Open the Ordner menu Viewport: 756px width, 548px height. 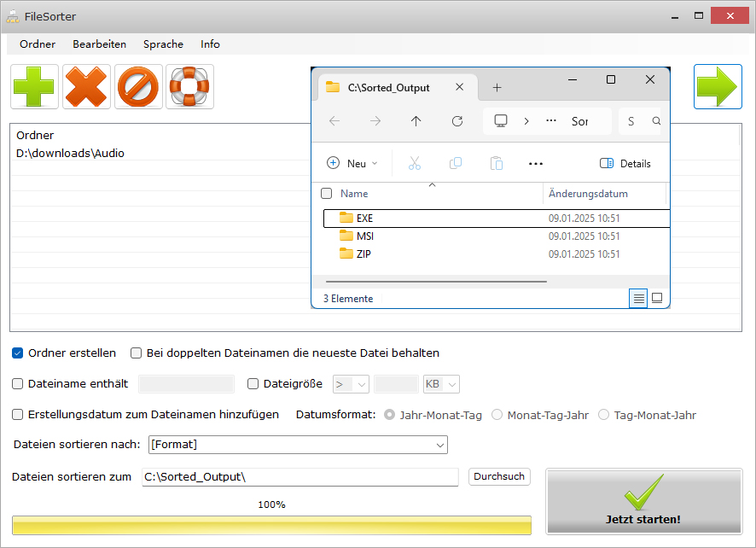38,44
